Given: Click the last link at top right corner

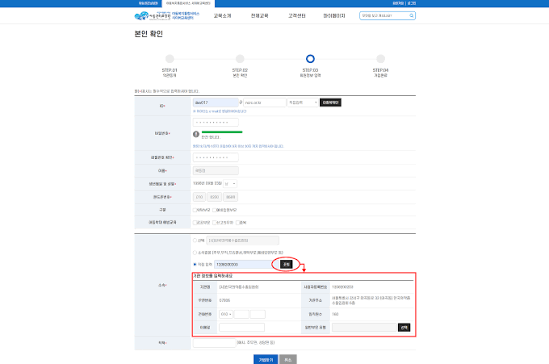Looking at the screenshot, I should [x=412, y=3].
